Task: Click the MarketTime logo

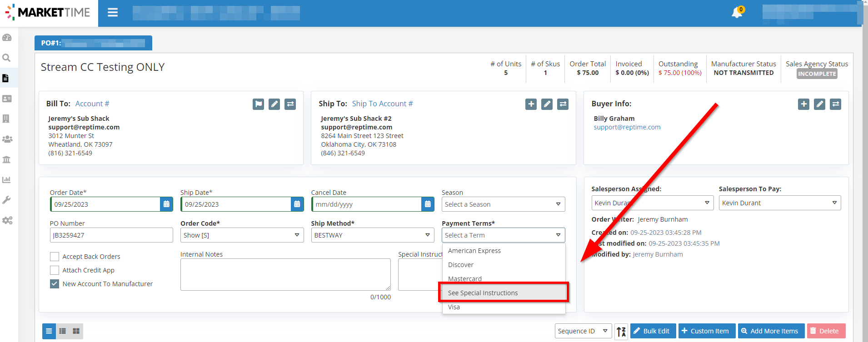Action: [x=48, y=12]
